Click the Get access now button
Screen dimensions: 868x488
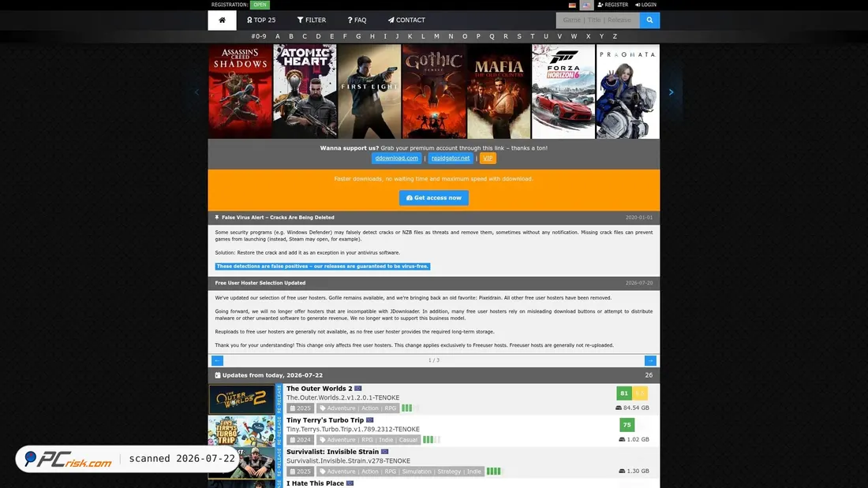pyautogui.click(x=434, y=198)
